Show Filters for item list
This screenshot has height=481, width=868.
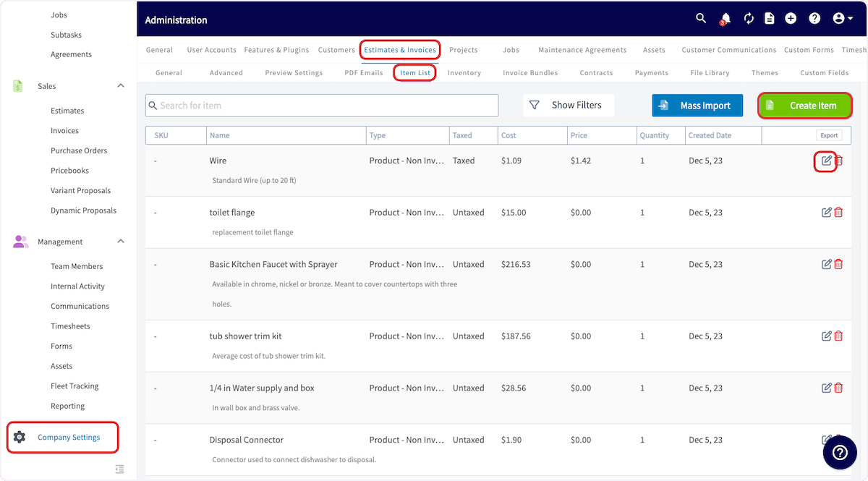click(568, 106)
